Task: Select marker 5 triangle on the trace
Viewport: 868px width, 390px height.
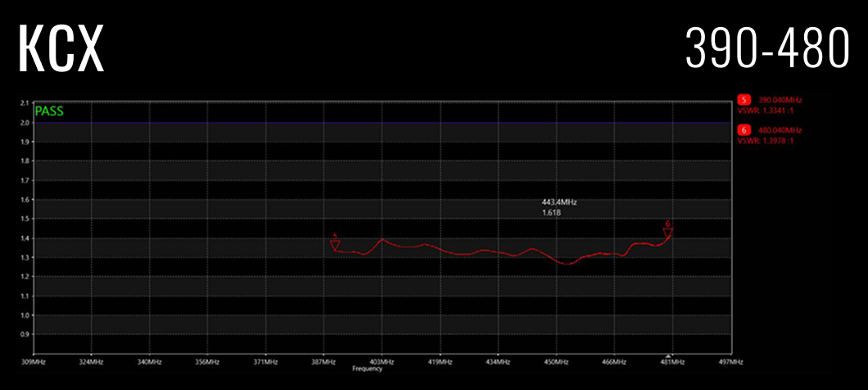Action: point(334,246)
